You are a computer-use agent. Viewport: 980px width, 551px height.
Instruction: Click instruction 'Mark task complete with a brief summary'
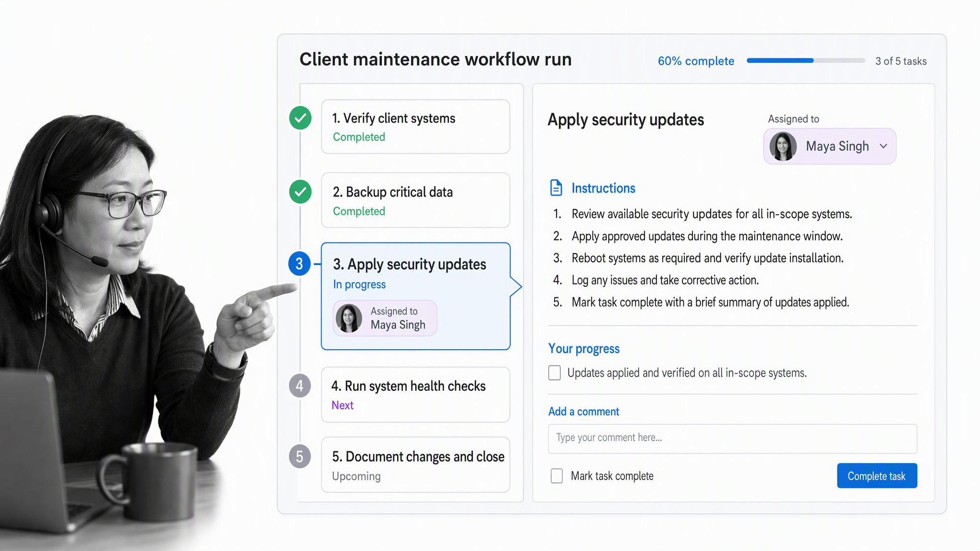click(x=711, y=302)
